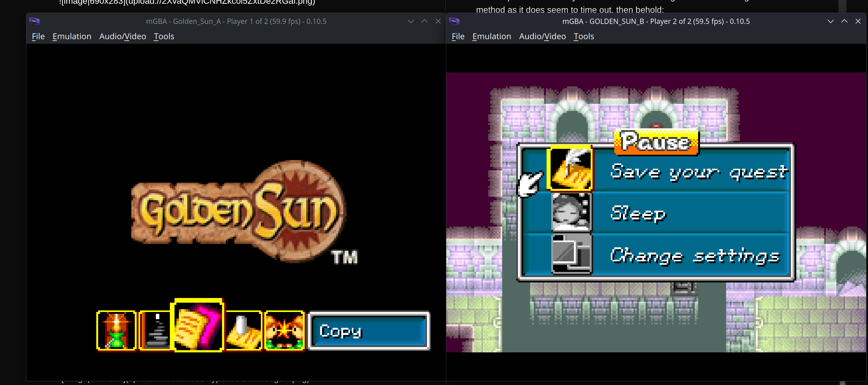
Task: Close the Golden_Sun_A window
Action: pos(438,21)
